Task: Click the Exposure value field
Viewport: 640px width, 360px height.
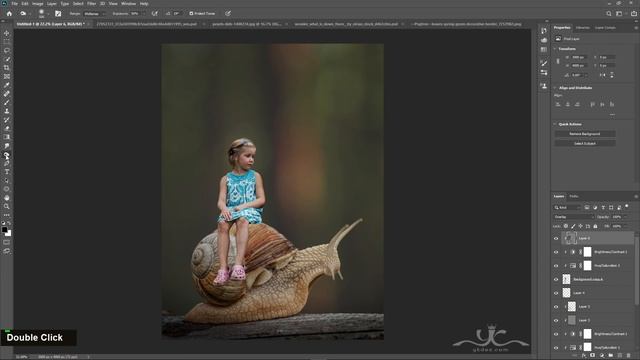Action: point(134,13)
